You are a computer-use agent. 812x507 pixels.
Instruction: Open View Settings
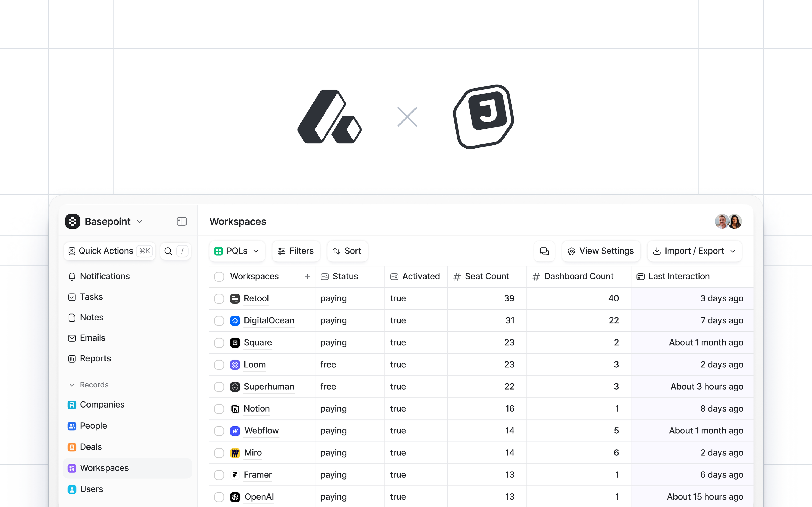(601, 251)
